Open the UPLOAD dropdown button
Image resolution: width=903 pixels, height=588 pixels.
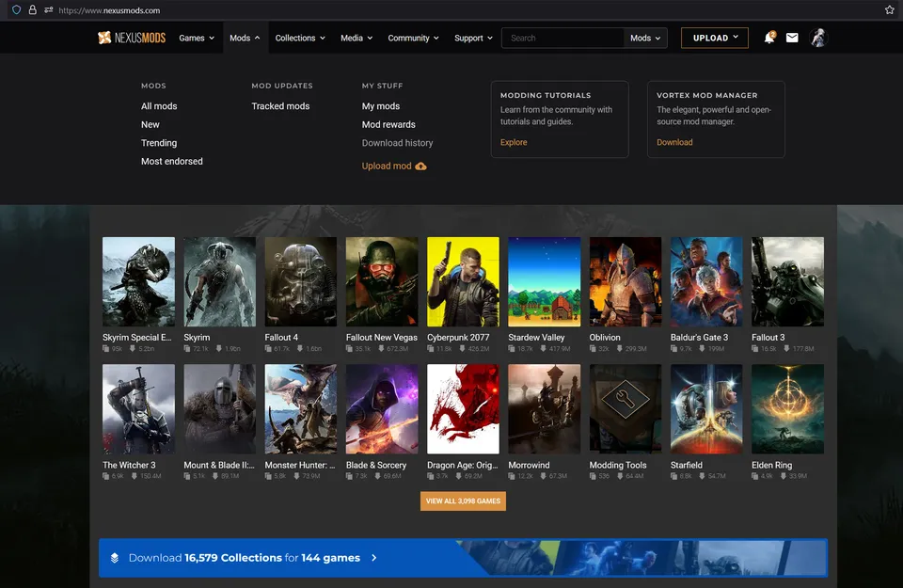click(715, 38)
